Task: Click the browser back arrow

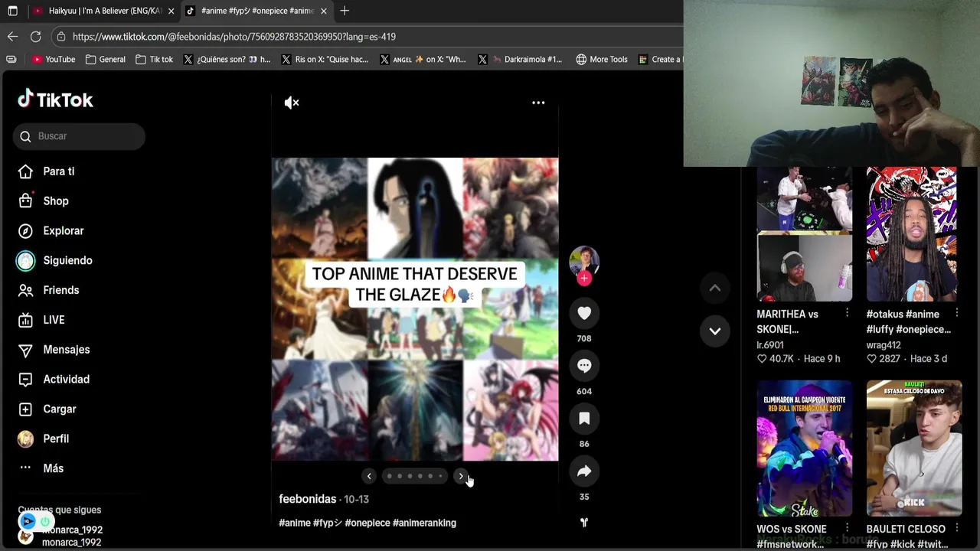Action: (12, 36)
